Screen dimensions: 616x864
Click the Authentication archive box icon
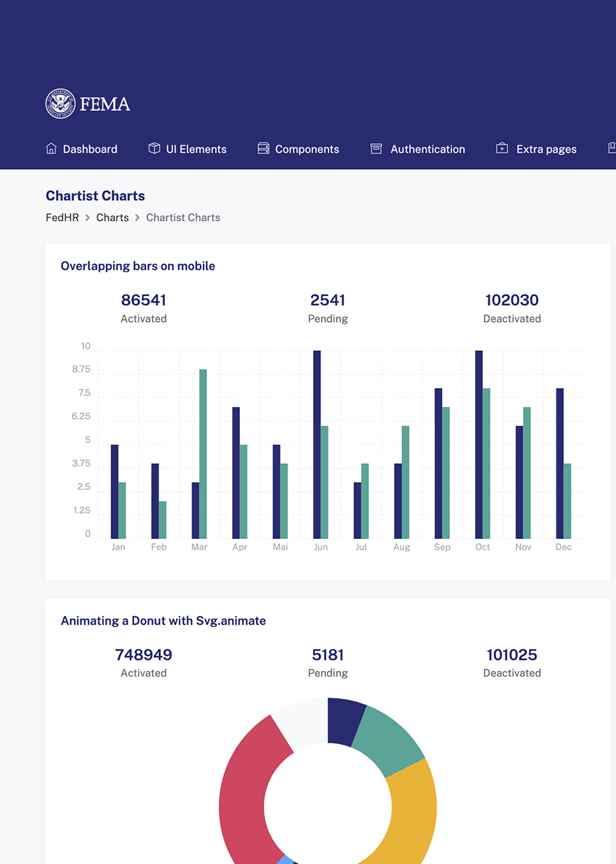point(376,148)
